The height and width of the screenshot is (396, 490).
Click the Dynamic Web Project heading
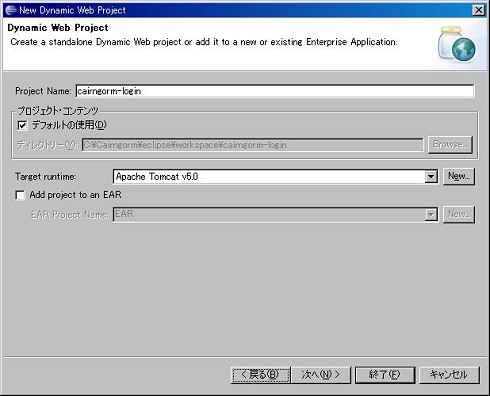point(58,28)
